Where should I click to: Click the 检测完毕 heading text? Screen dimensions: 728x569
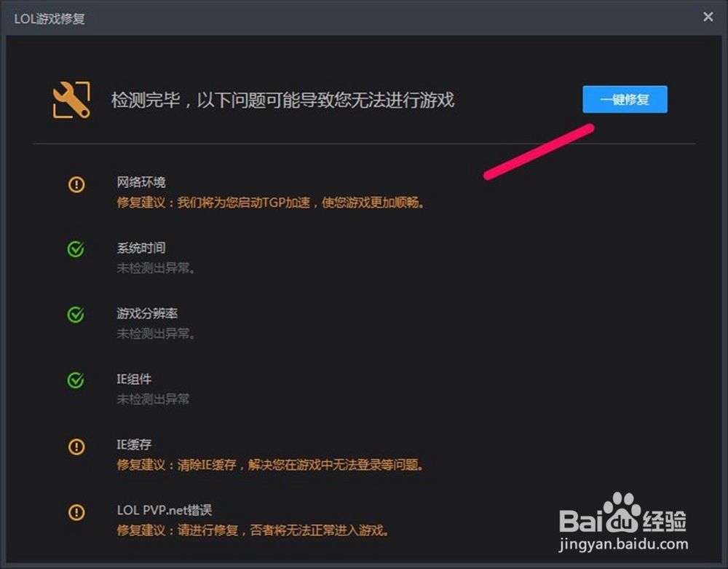(282, 100)
